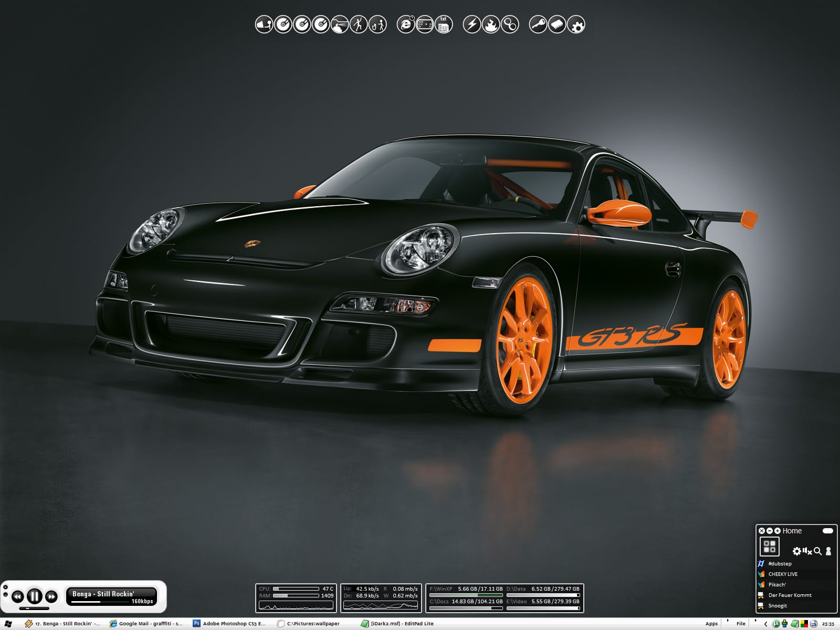Click the flame dock icon
This screenshot has height=630, width=840.
[491, 24]
